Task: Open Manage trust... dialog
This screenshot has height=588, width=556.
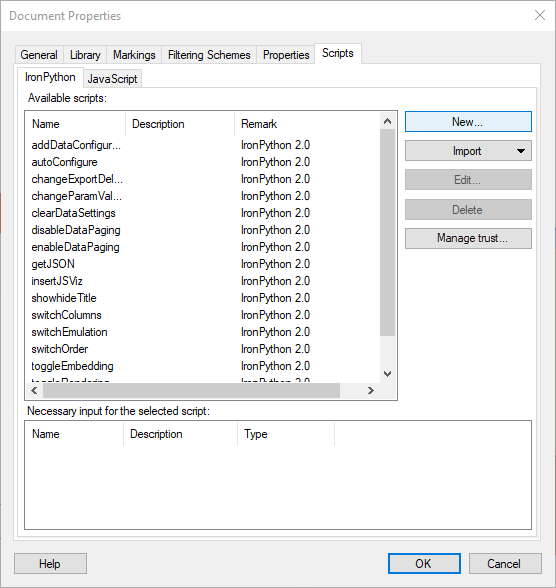Action: 468,238
